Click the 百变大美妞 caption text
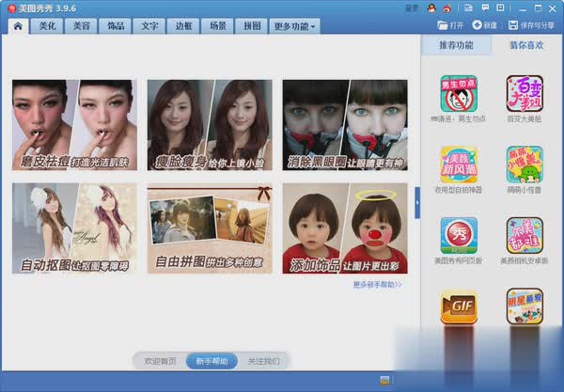 (525, 119)
